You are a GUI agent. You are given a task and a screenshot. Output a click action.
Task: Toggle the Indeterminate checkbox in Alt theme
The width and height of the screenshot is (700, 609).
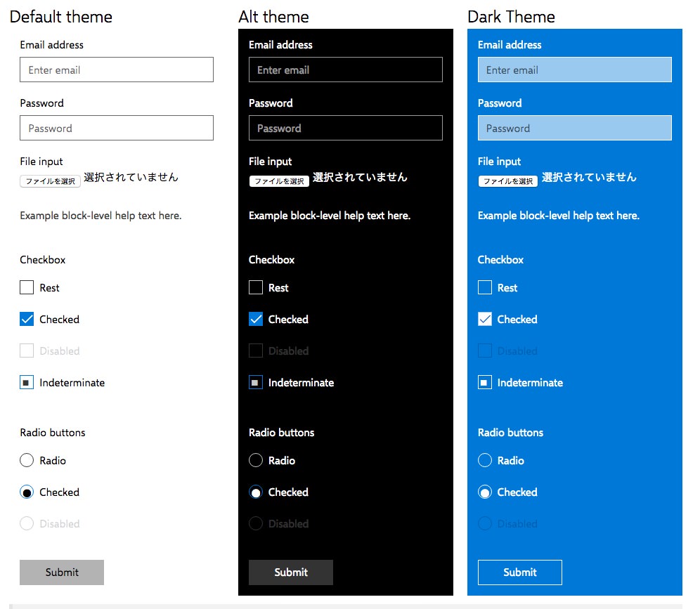256,383
